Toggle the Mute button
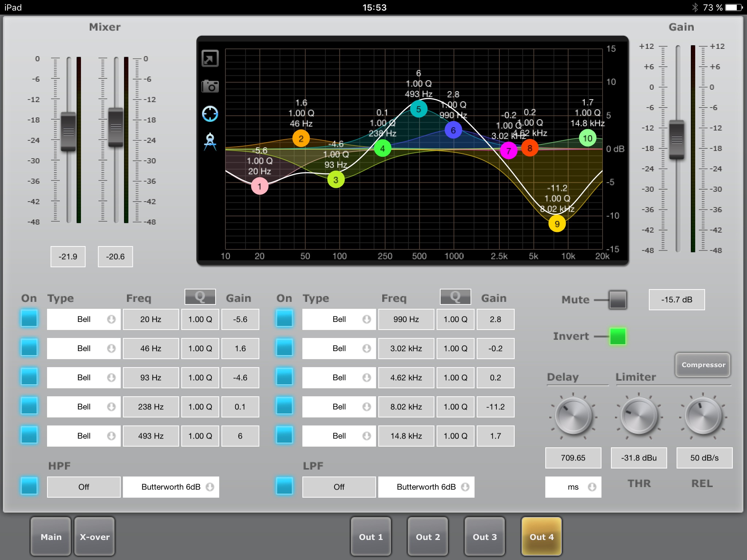The width and height of the screenshot is (747, 560). tap(618, 300)
